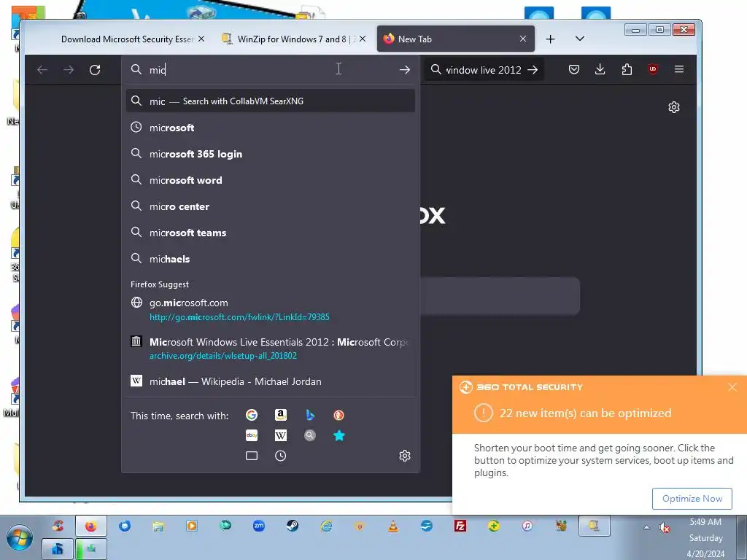Search this time with Amazon icon
This screenshot has height=560, width=747.
pos(281,415)
